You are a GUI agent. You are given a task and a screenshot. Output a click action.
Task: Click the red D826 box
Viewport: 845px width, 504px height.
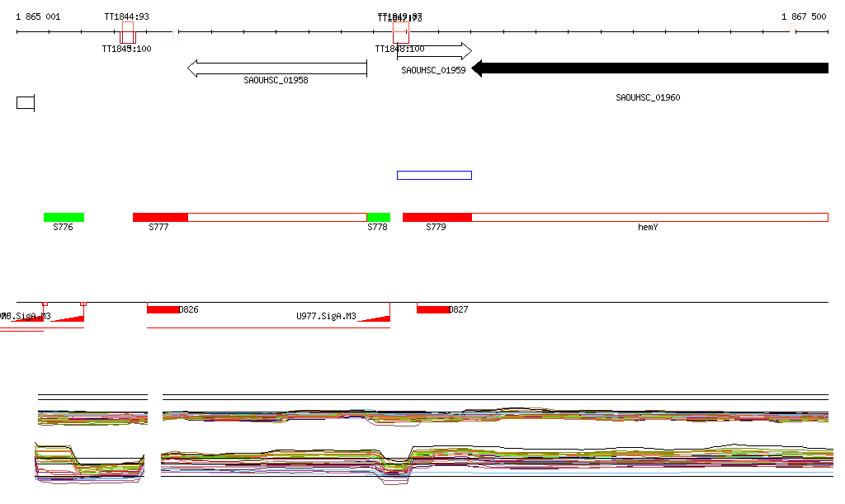pos(163,309)
